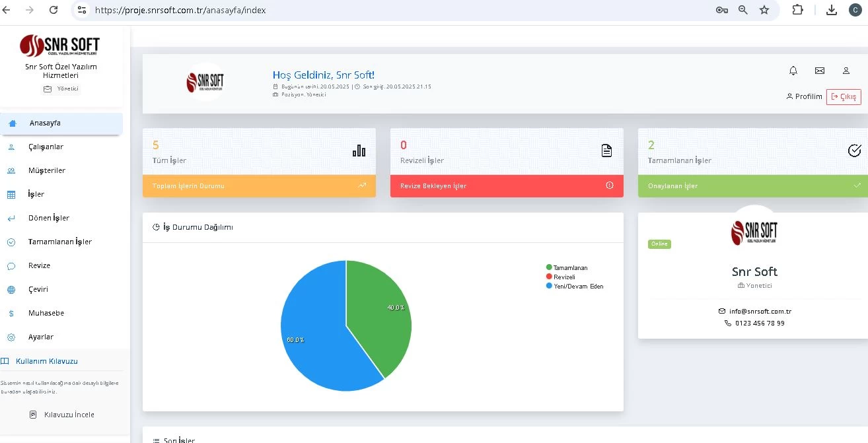Open the envelope messages icon
The height and width of the screenshot is (443, 868).
[820, 71]
